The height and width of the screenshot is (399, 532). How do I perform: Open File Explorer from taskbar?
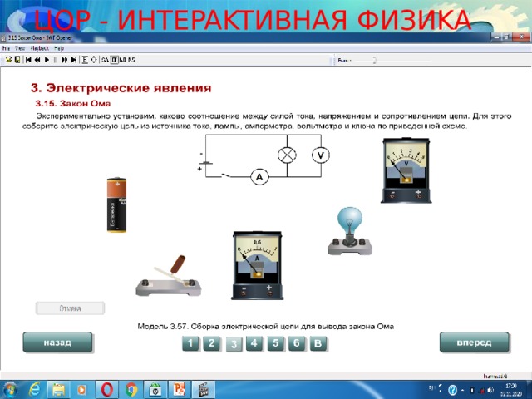click(x=59, y=390)
